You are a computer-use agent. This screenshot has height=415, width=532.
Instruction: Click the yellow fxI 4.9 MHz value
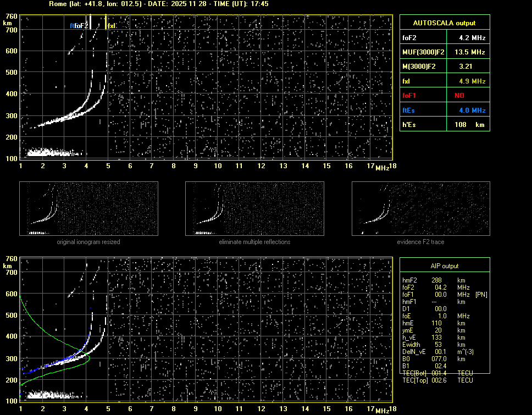click(472, 81)
